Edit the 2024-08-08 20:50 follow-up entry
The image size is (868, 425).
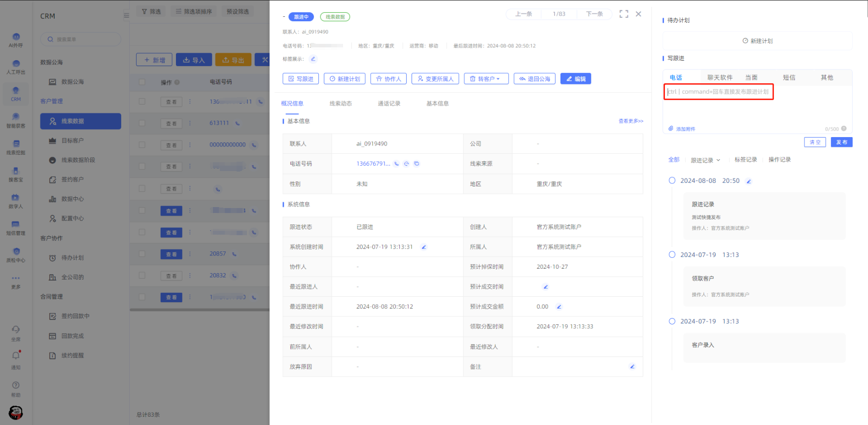coord(748,181)
